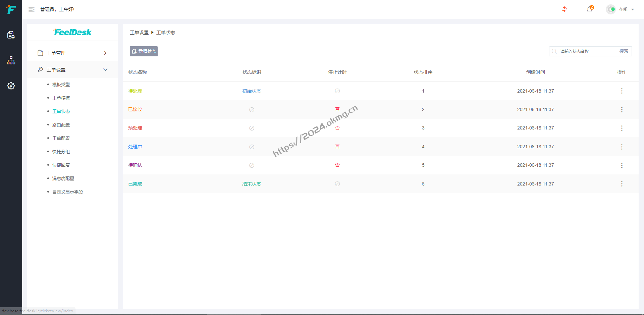Viewport: 644px width, 315px height.
Task: Expand the 在线 user dropdown arrow
Action: point(633,9)
